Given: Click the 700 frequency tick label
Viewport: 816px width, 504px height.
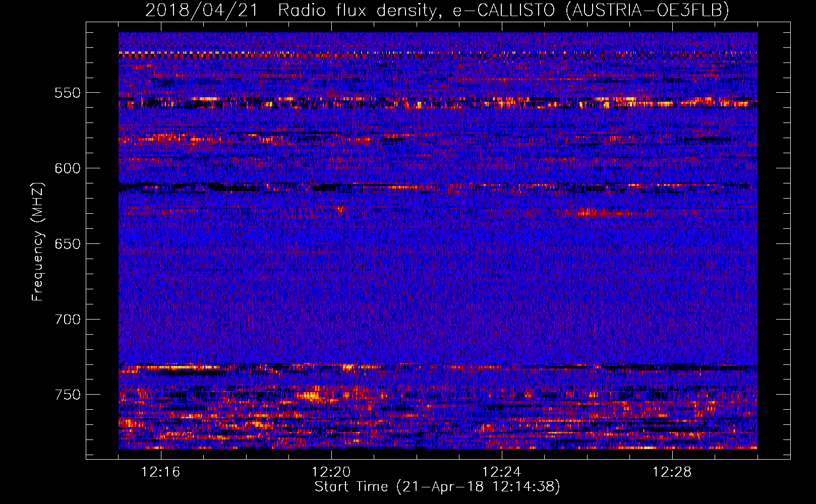Looking at the screenshot, I should (x=68, y=320).
